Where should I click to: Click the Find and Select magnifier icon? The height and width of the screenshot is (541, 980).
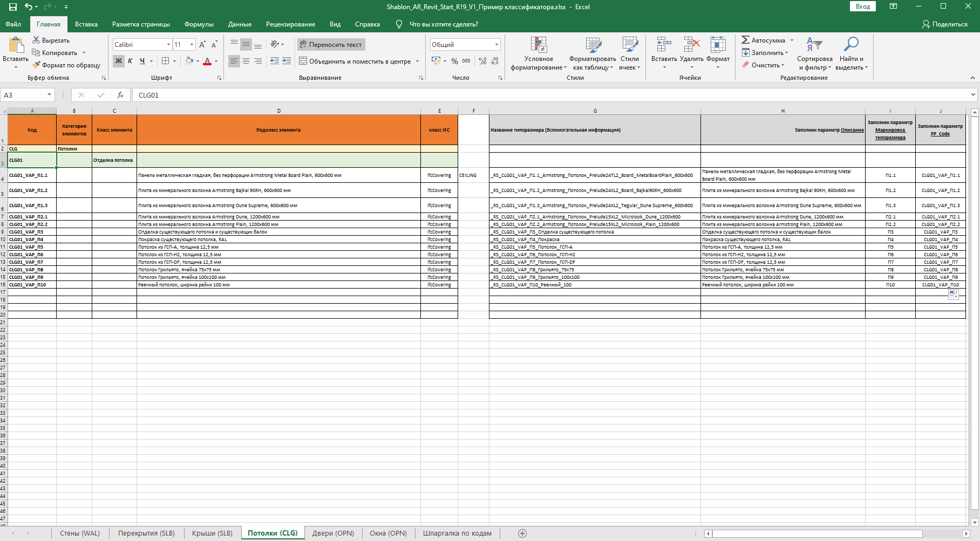click(x=851, y=45)
